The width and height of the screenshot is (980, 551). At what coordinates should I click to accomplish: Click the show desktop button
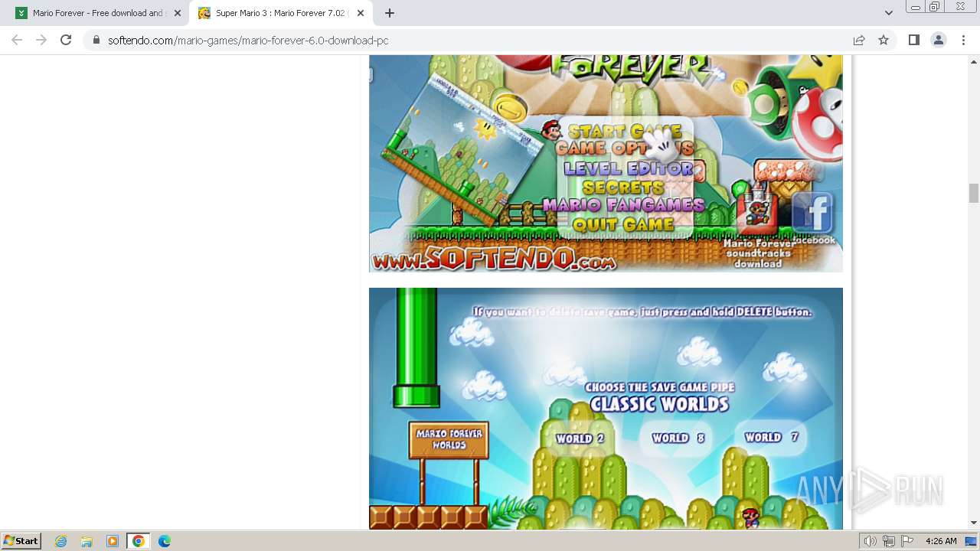coord(972,541)
